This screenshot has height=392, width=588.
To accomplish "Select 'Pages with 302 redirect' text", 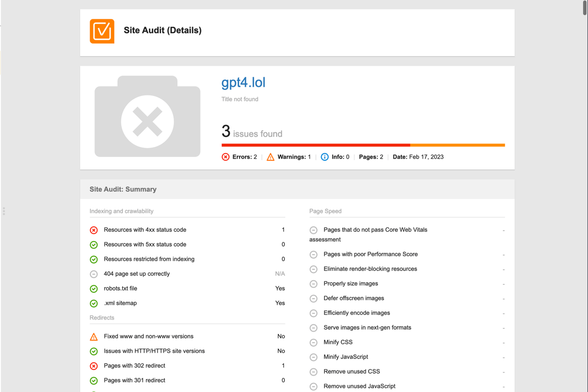I will [x=134, y=366].
